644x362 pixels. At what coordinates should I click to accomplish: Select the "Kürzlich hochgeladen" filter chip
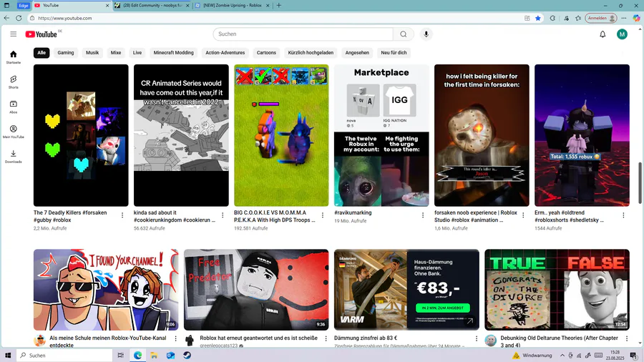(x=311, y=52)
